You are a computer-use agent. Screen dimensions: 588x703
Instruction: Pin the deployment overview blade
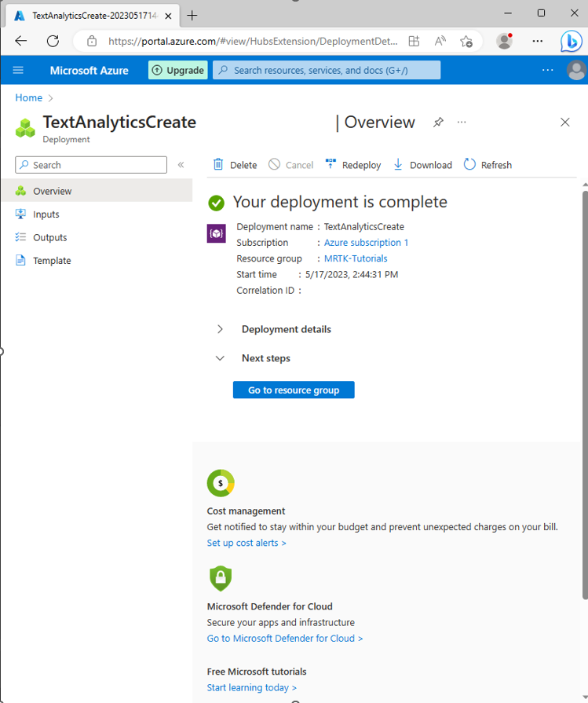438,122
